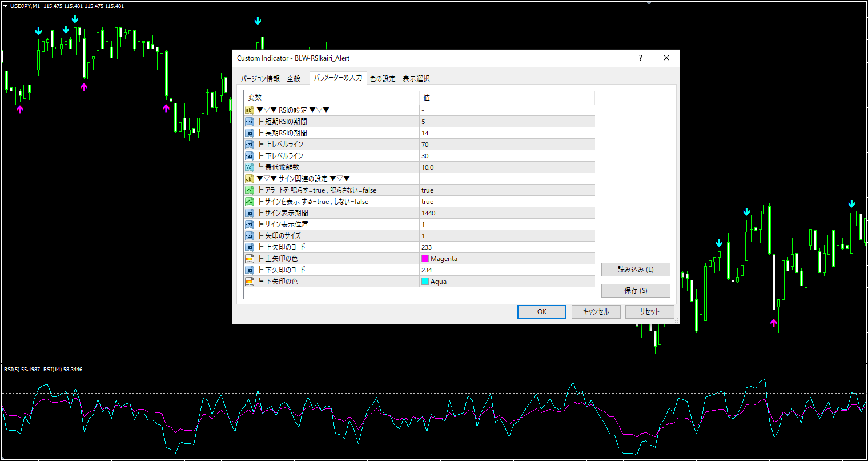868x461 pixels.
Task: Edit the サイン表示期間 value 1440
Action: click(x=507, y=213)
